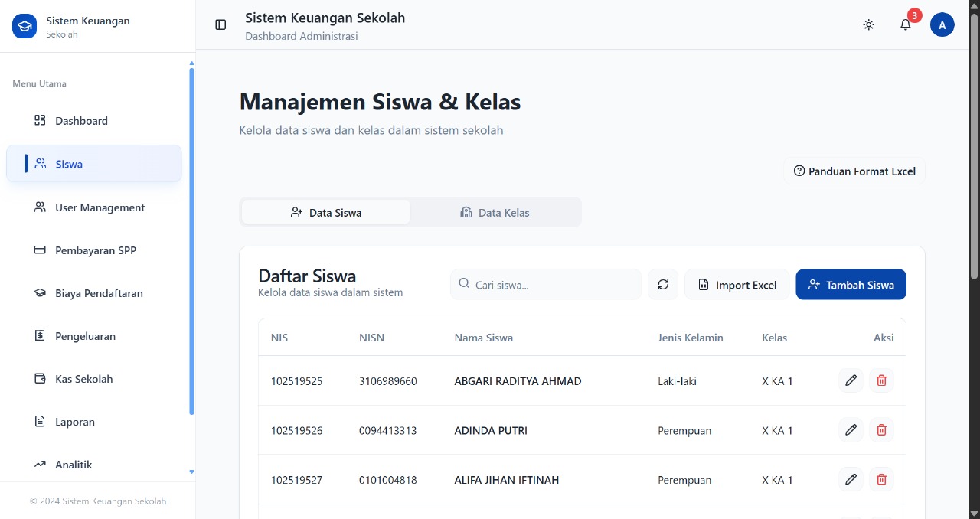
Task: Click into the Cari siswa search field
Action: (x=546, y=285)
